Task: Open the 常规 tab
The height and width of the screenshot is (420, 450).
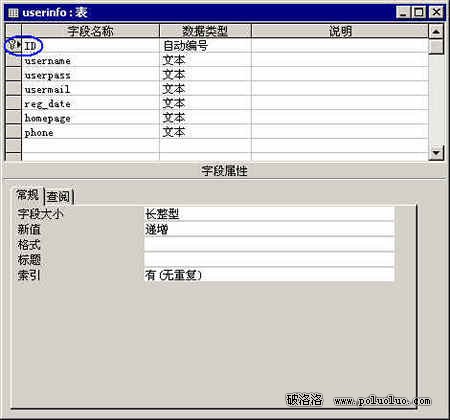Action: [x=28, y=195]
